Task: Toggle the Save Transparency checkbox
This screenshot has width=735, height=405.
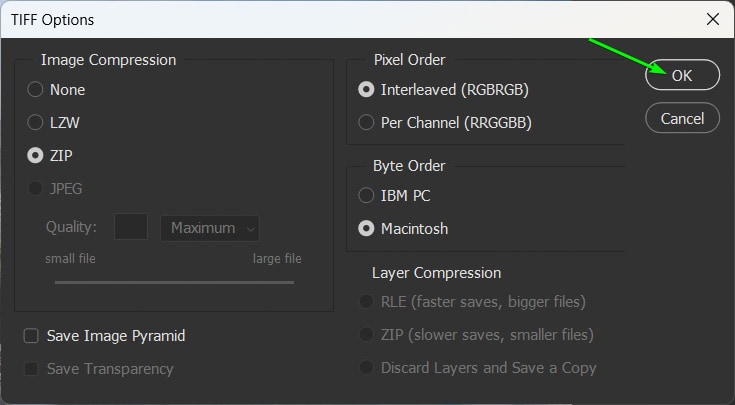Action: click(31, 369)
